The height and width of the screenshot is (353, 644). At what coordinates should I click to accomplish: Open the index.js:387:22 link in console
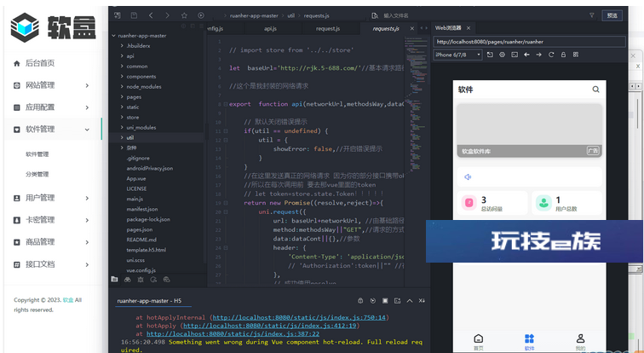[233, 334]
